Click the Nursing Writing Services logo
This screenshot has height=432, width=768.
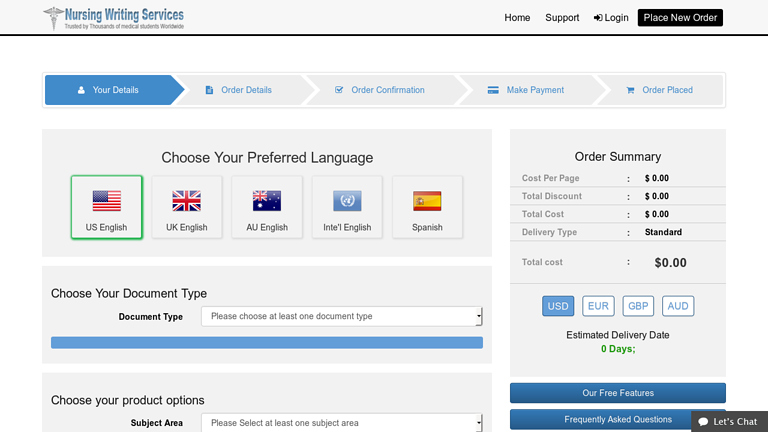(113, 18)
